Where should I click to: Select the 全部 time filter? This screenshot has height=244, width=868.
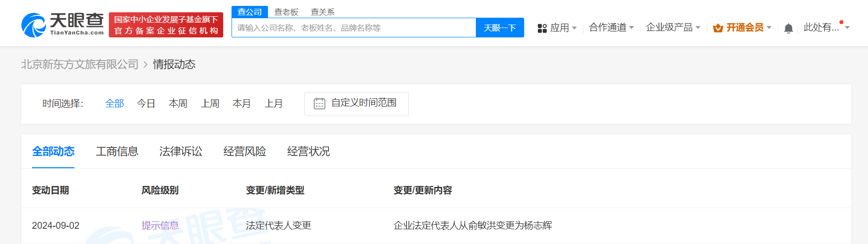point(114,104)
